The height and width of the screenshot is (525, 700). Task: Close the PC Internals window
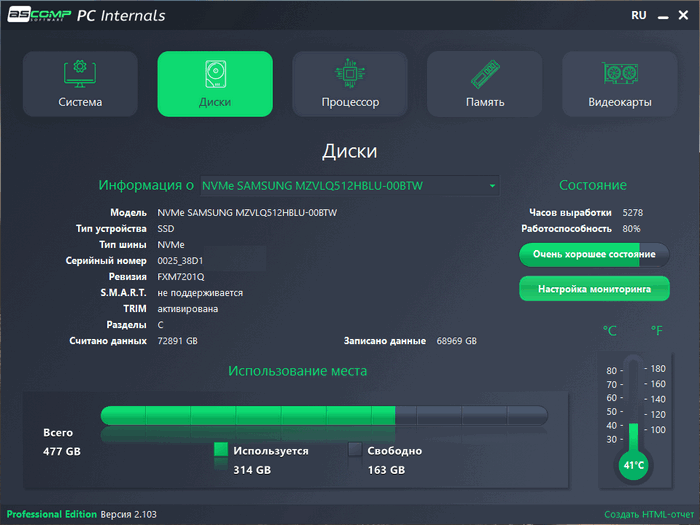pyautogui.click(x=683, y=15)
